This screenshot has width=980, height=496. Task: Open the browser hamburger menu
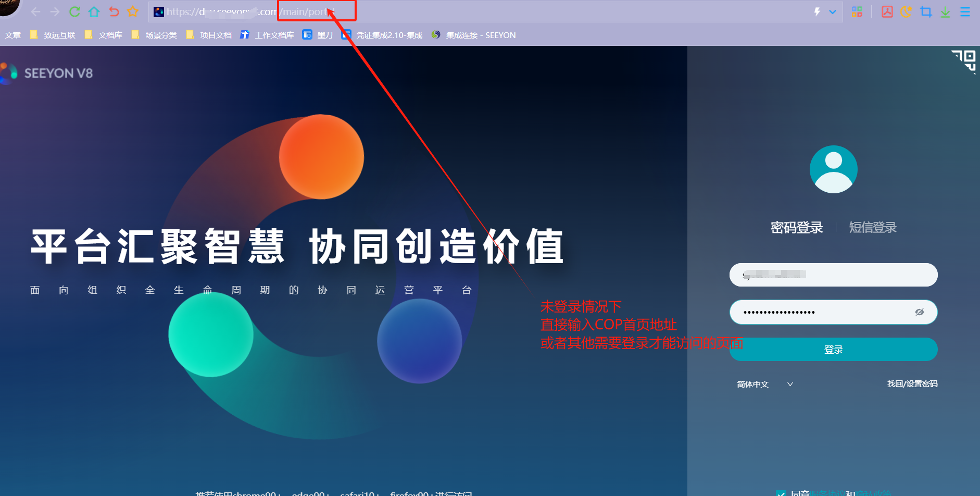pyautogui.click(x=965, y=11)
